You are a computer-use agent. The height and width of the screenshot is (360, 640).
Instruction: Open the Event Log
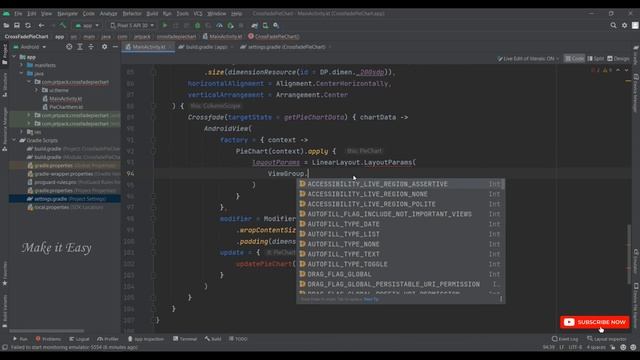tap(565, 339)
